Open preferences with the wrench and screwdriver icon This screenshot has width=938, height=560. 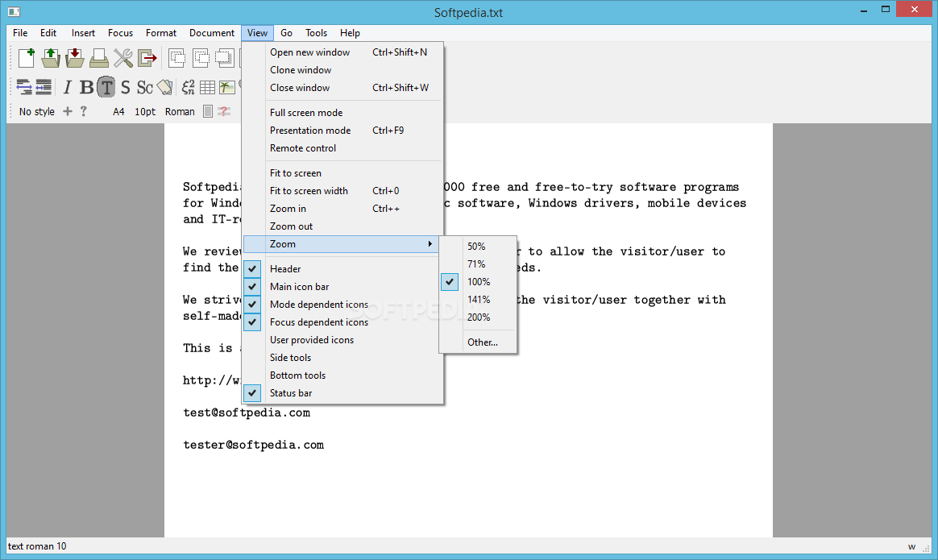click(123, 57)
